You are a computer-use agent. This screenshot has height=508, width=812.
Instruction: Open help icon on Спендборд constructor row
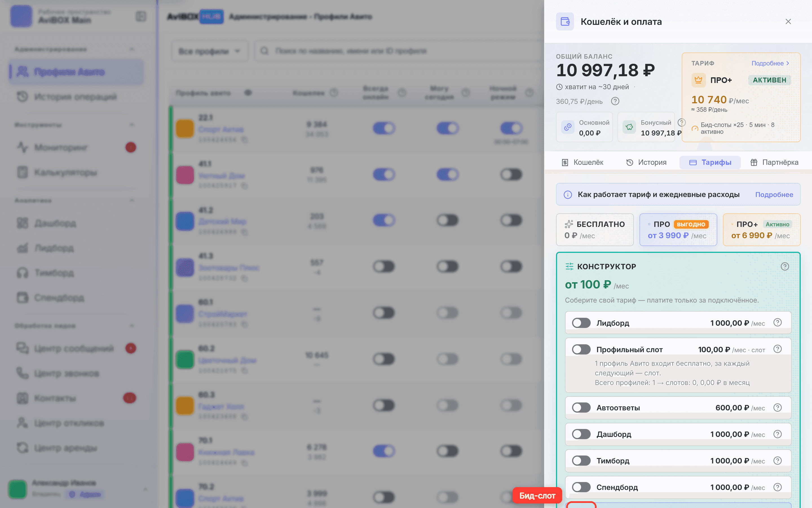777,487
